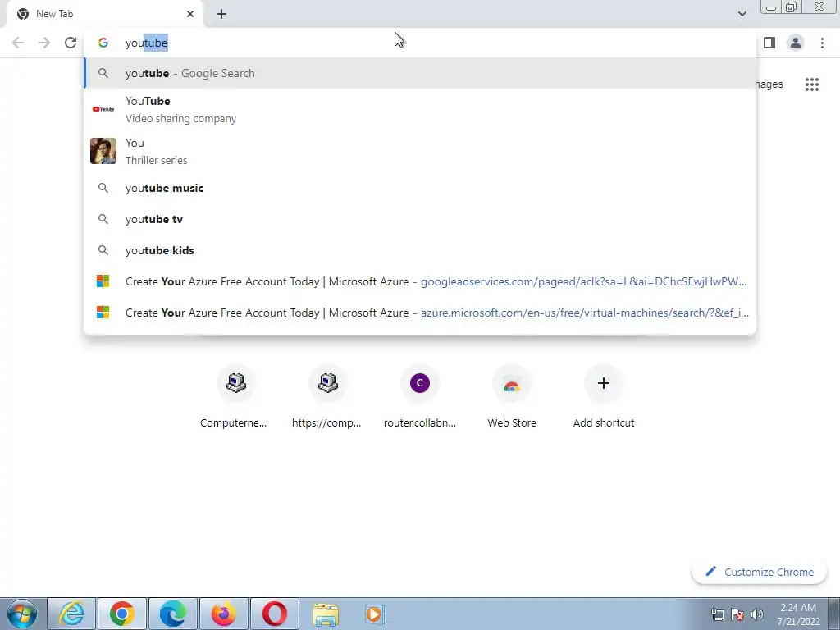The image size is (840, 630).
Task: Pick YouTube Video sharing company suggestion
Action: point(421,109)
